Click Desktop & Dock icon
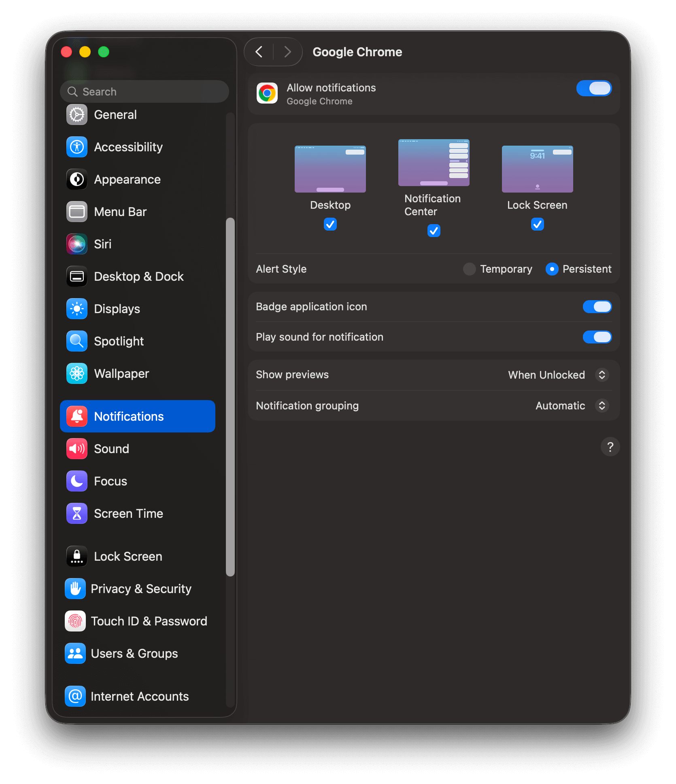 [x=77, y=277]
